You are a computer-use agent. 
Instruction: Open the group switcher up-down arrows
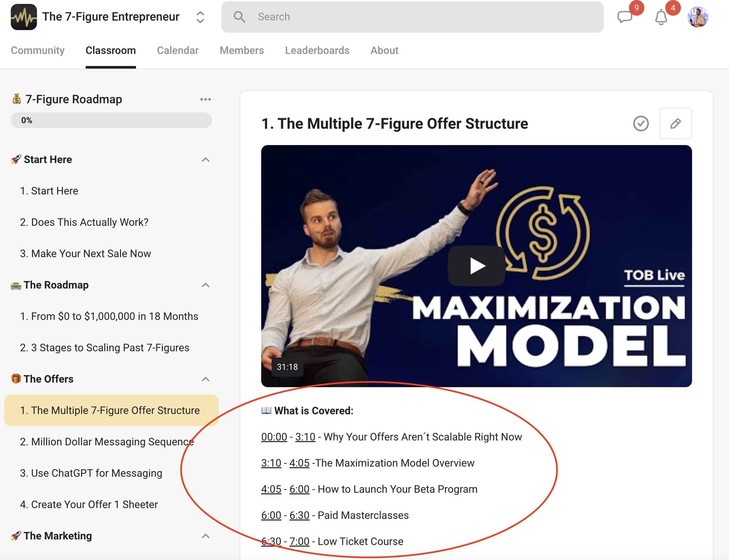click(200, 17)
